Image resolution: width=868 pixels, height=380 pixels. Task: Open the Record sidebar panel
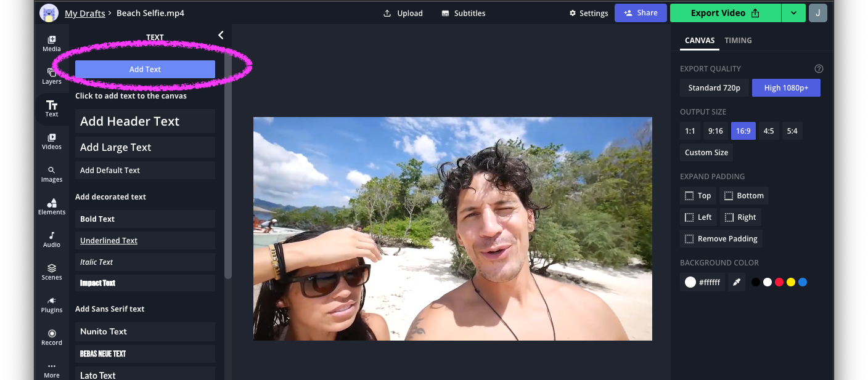coord(52,338)
